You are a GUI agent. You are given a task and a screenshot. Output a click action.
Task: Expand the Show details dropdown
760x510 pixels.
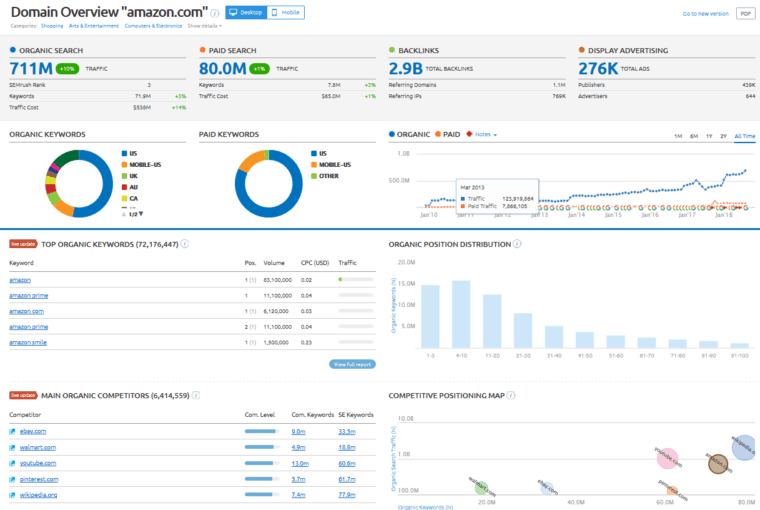(205, 26)
